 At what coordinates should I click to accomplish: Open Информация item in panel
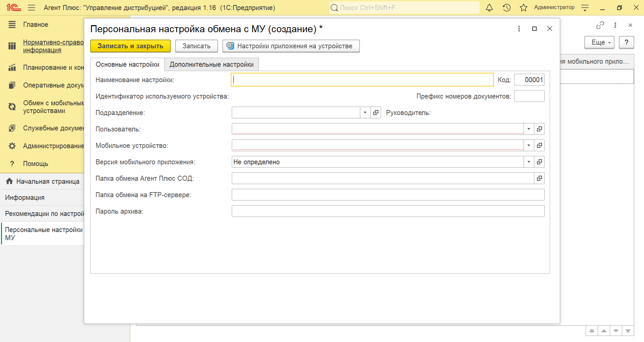click(x=42, y=197)
